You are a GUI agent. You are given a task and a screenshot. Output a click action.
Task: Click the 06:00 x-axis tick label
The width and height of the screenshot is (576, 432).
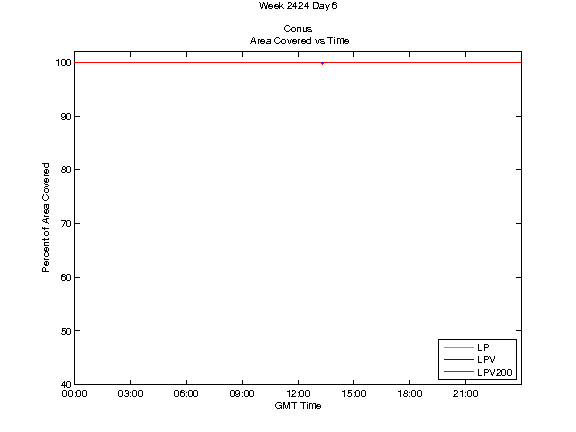tap(186, 394)
